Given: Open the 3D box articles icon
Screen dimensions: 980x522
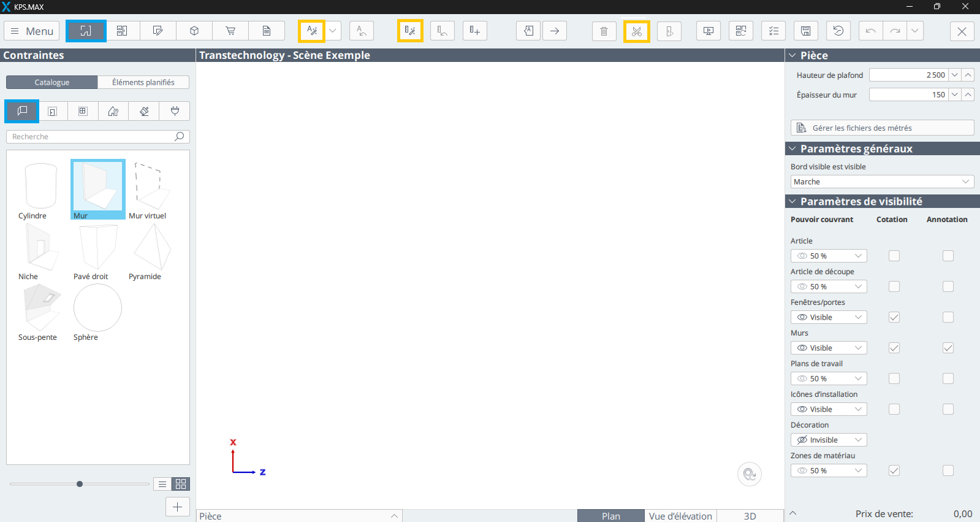Looking at the screenshot, I should click(x=194, y=31).
